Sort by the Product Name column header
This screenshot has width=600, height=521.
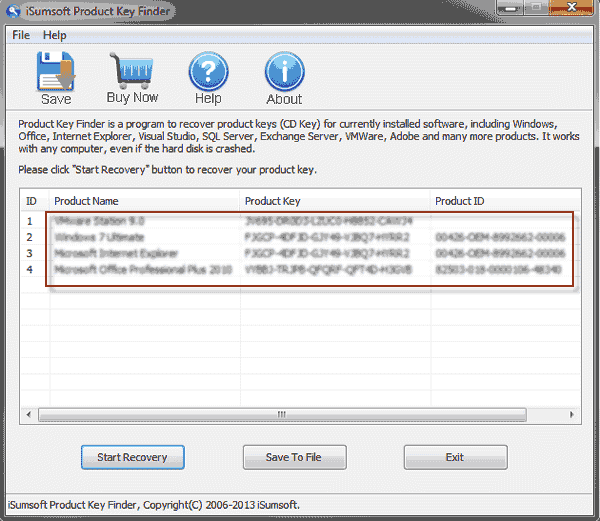pos(144,201)
